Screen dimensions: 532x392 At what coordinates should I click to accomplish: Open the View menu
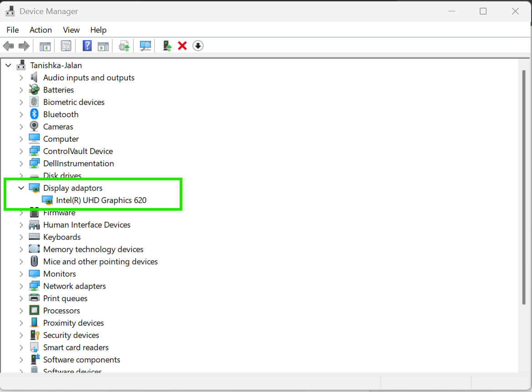coord(71,30)
